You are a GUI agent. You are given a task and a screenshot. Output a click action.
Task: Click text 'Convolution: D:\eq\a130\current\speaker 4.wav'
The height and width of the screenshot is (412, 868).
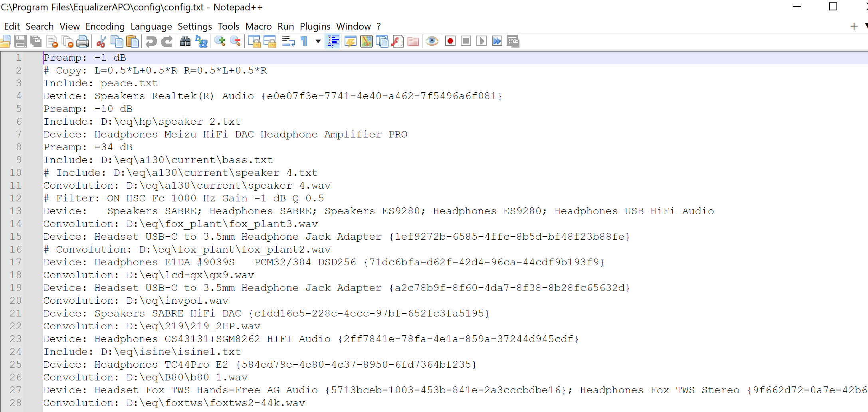[187, 185]
